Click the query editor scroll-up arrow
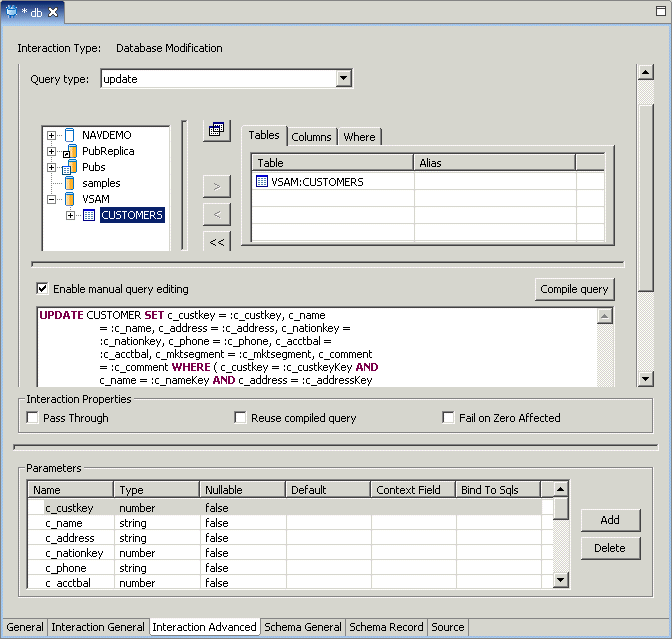Viewport: 672px width, 639px height. coord(605,316)
